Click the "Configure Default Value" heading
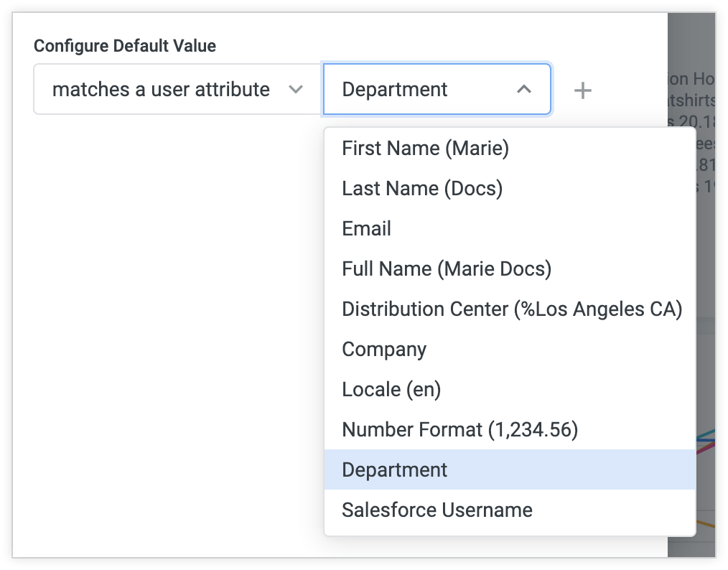 click(125, 45)
